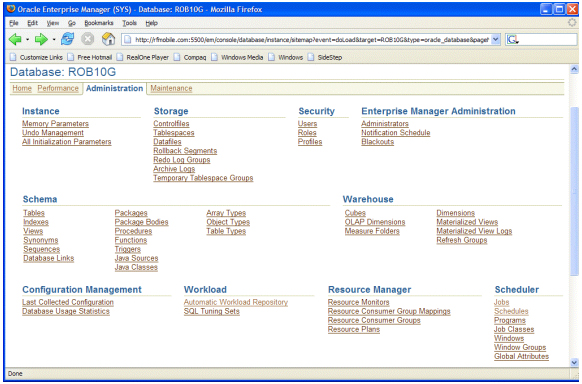Open the Edit menu
The image size is (582, 384).
click(x=32, y=23)
